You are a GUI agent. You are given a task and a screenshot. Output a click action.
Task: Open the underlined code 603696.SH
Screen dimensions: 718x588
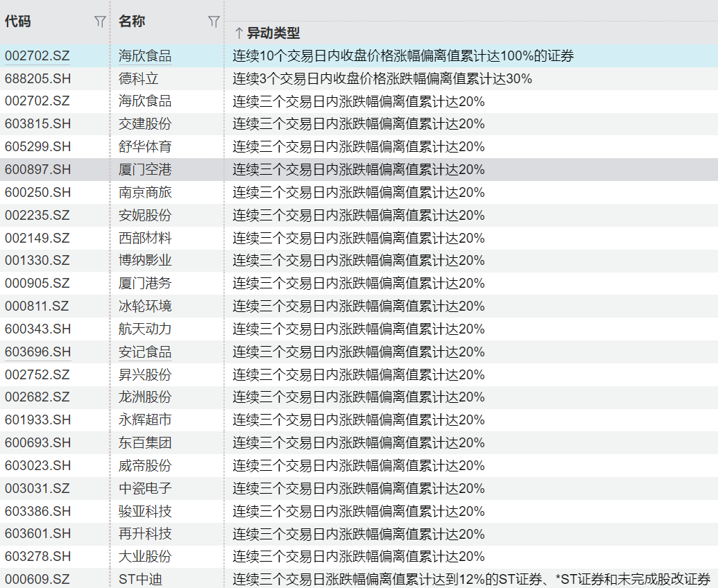tap(37, 352)
